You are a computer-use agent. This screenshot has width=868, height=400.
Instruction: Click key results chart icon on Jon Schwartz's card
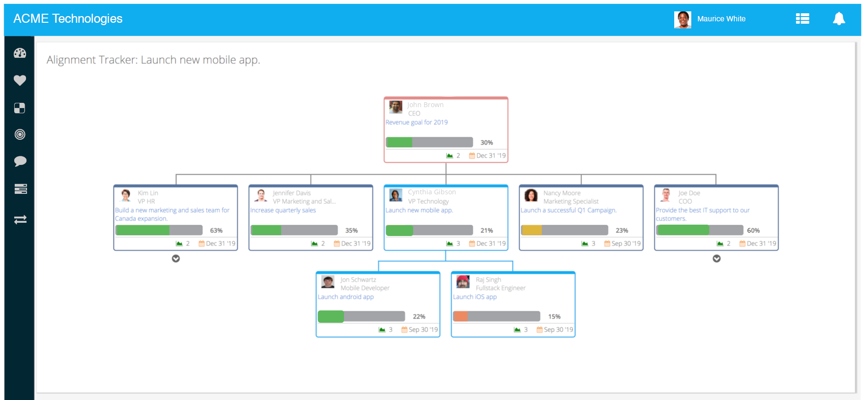[x=382, y=329]
